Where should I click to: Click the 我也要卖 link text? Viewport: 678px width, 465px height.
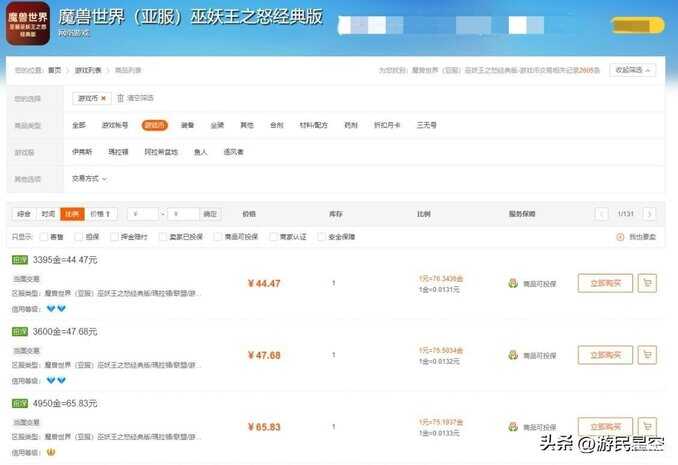pyautogui.click(x=642, y=237)
